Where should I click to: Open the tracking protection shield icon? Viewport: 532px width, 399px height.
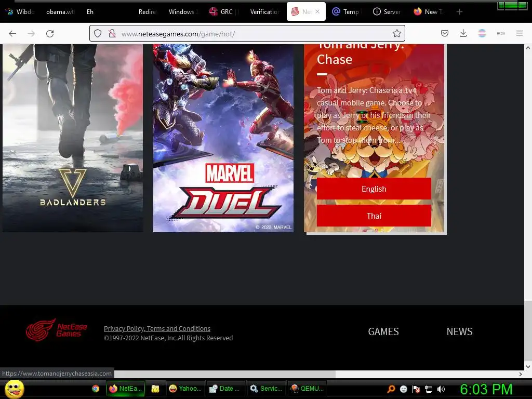coord(98,33)
